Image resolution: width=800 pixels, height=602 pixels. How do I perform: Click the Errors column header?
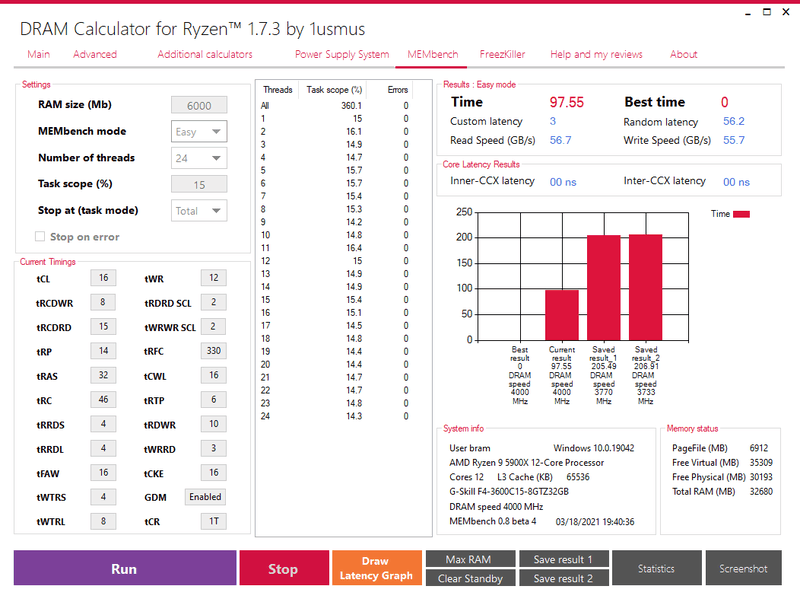click(x=397, y=90)
